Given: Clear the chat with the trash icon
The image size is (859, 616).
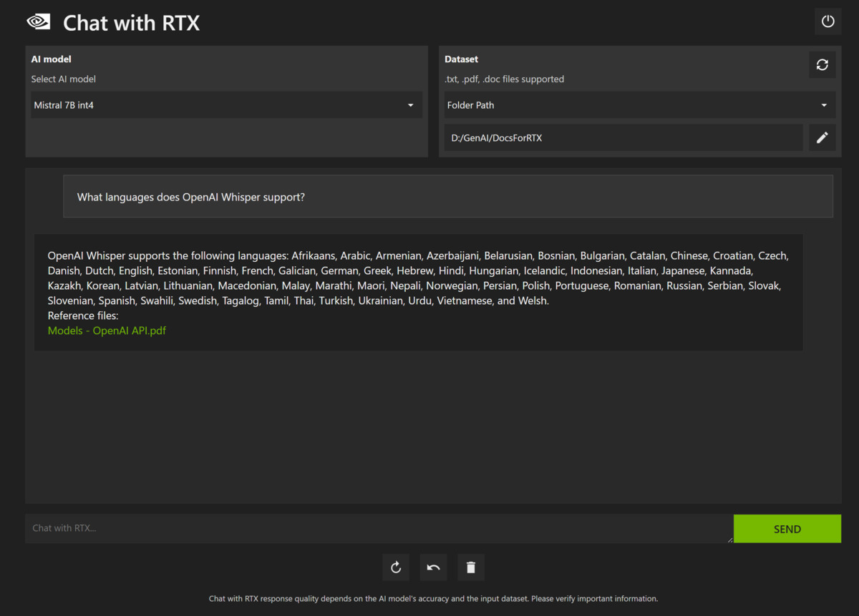Looking at the screenshot, I should coord(471,567).
